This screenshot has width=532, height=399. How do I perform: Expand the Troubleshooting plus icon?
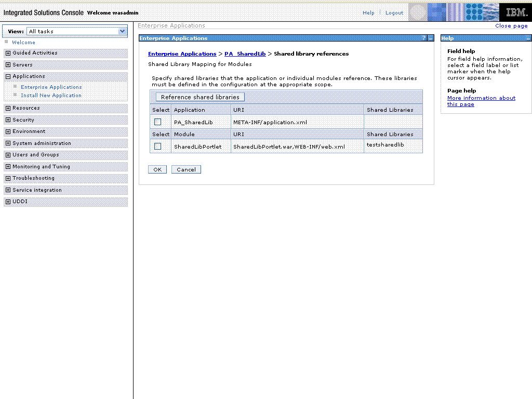(x=8, y=178)
